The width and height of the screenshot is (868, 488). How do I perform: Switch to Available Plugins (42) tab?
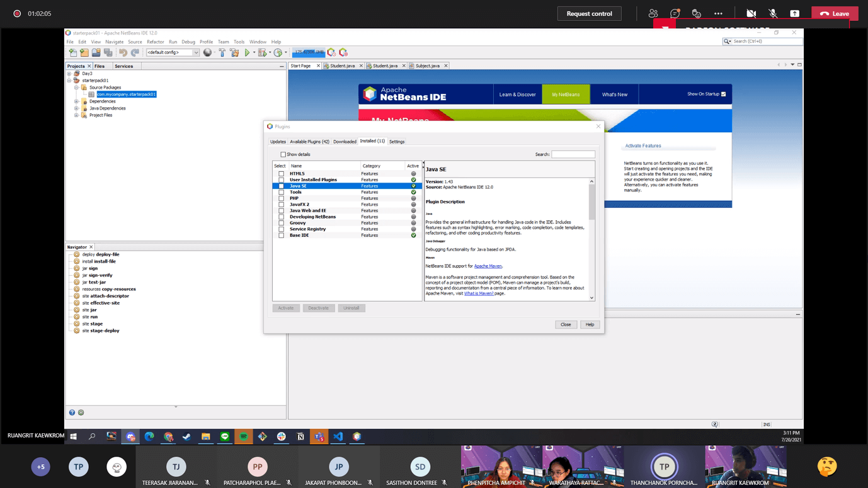[309, 142]
